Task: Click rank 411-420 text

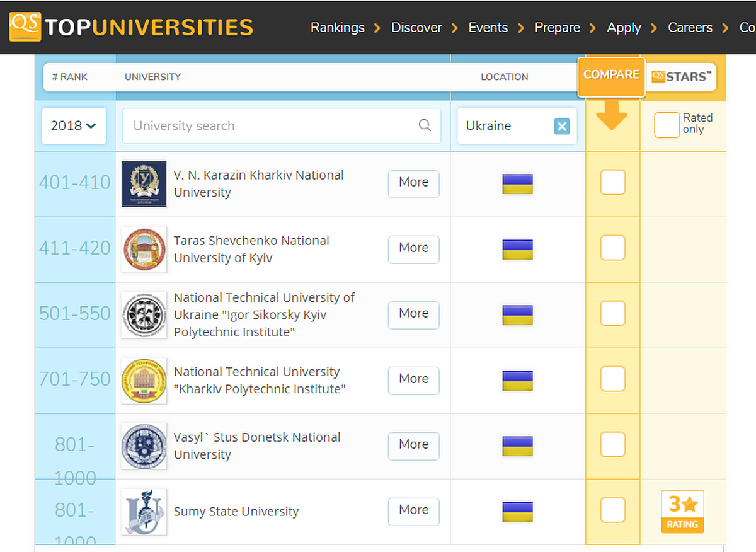Action: pos(75,248)
